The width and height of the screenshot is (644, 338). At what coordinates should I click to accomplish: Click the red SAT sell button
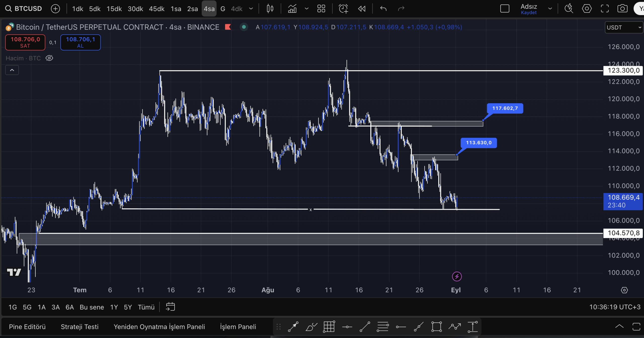[x=25, y=42]
